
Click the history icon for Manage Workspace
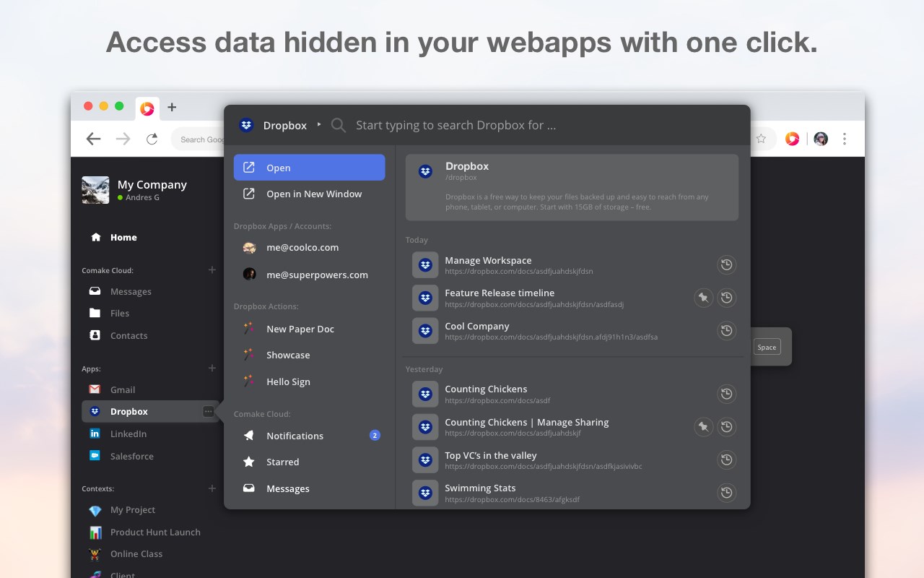coord(727,264)
